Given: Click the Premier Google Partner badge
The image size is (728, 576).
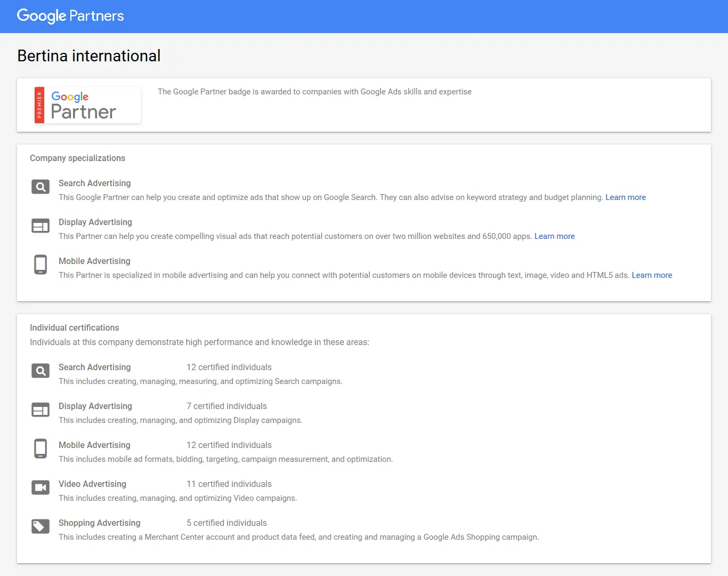Looking at the screenshot, I should [x=87, y=105].
